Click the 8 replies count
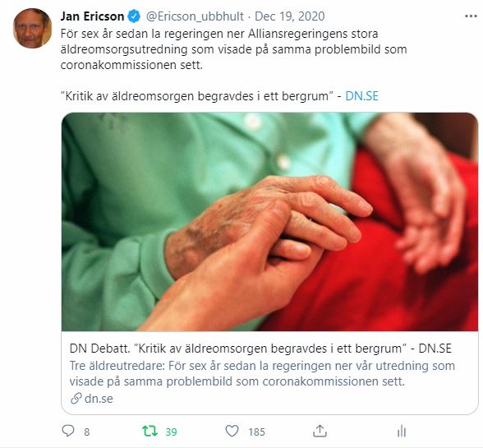The height and width of the screenshot is (448, 483). point(87,432)
